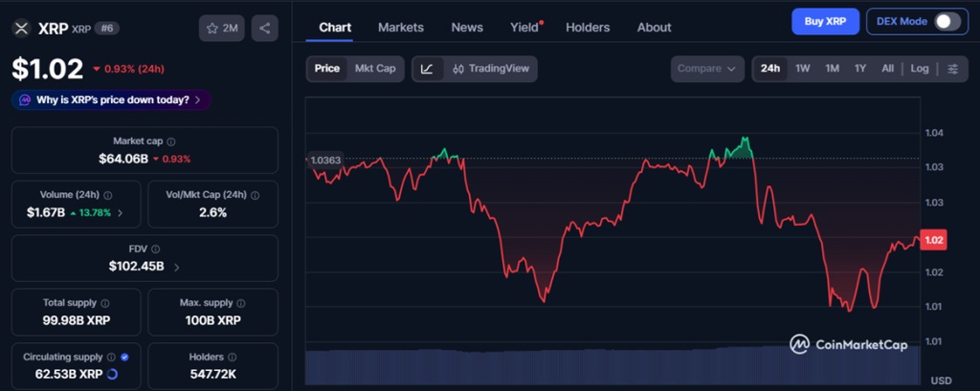
Task: Click the verified circulating supply badge
Action: coord(124,358)
